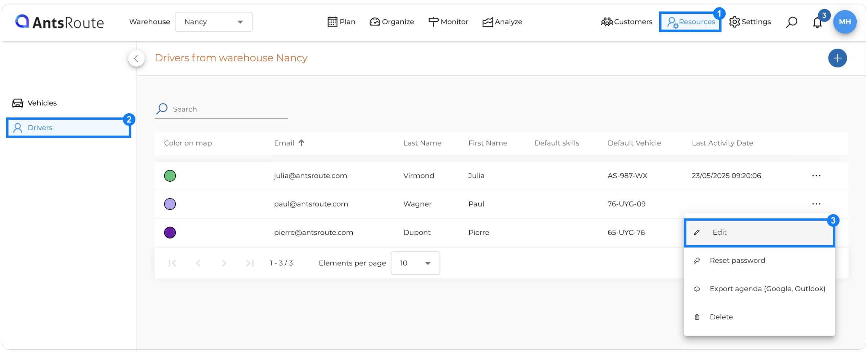Open the Resources section
Viewport: 868px width, 354px height.
690,22
